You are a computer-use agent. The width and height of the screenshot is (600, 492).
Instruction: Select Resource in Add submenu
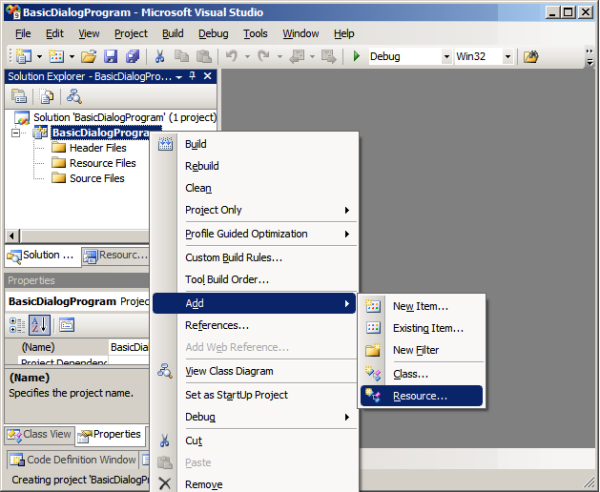(x=422, y=396)
